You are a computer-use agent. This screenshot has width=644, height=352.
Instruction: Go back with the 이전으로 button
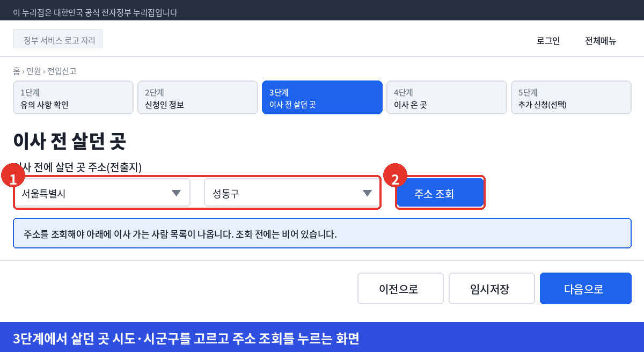(x=400, y=289)
